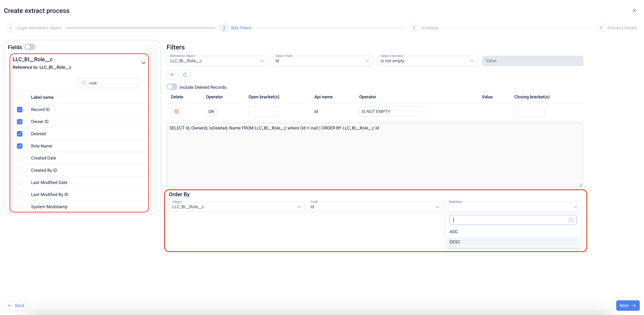Viewport: 644px width, 315px height.
Task: Toggle the Fields switch
Action: (30, 47)
